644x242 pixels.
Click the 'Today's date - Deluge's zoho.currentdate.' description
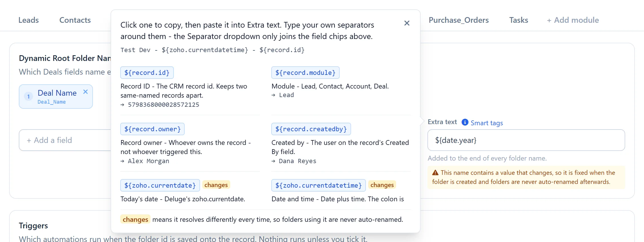click(x=183, y=199)
